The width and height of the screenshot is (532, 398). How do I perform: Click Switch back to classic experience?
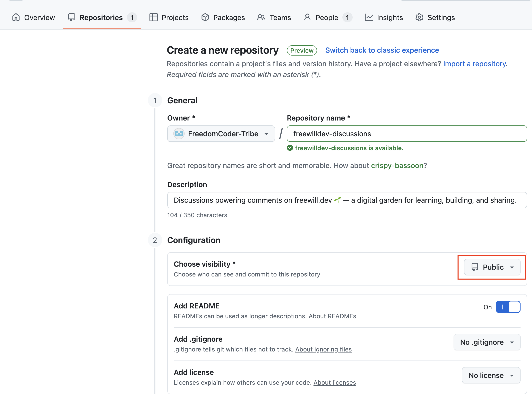tap(382, 50)
